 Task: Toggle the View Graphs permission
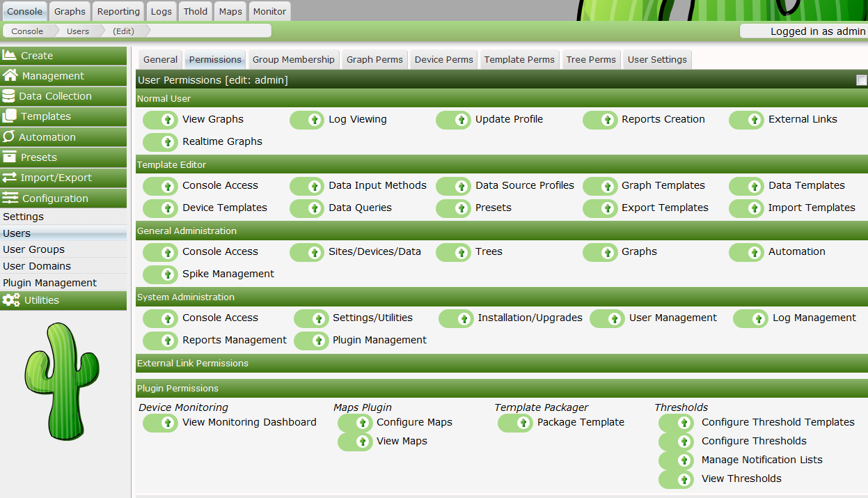pyautogui.click(x=160, y=119)
